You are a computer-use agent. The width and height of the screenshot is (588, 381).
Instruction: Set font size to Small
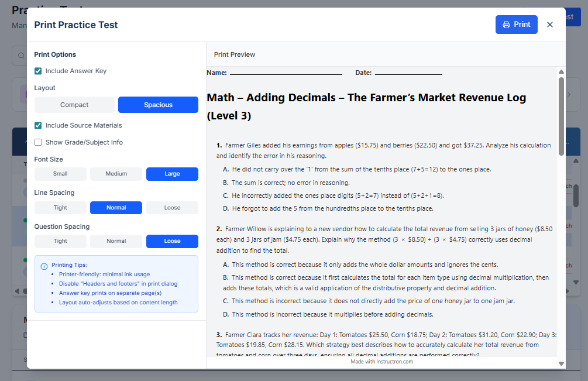60,174
